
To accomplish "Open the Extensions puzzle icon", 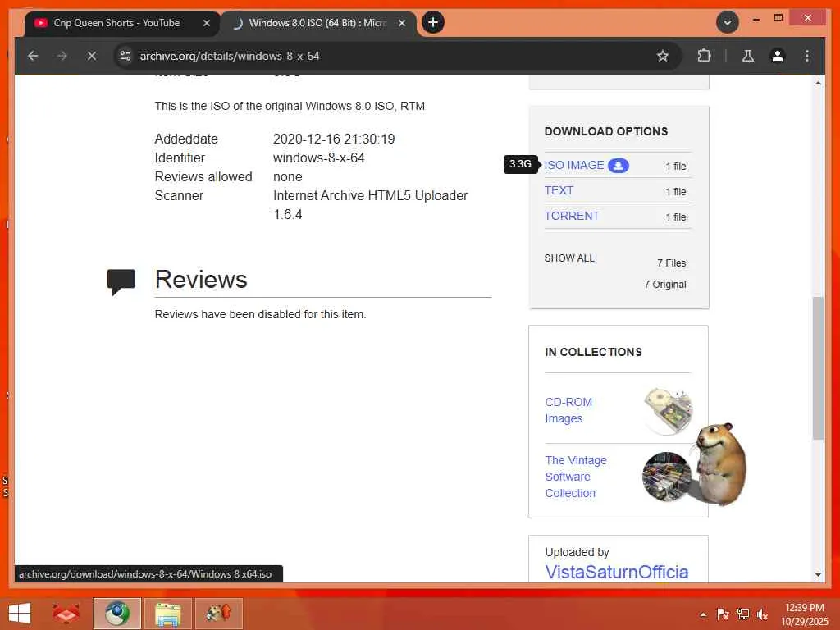I will click(704, 56).
